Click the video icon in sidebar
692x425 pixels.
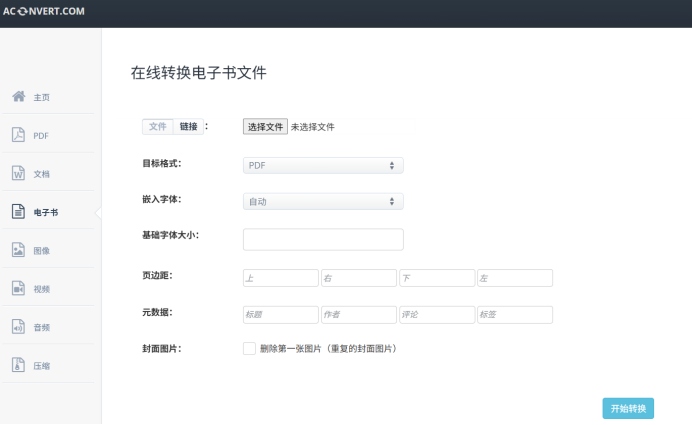[18, 288]
